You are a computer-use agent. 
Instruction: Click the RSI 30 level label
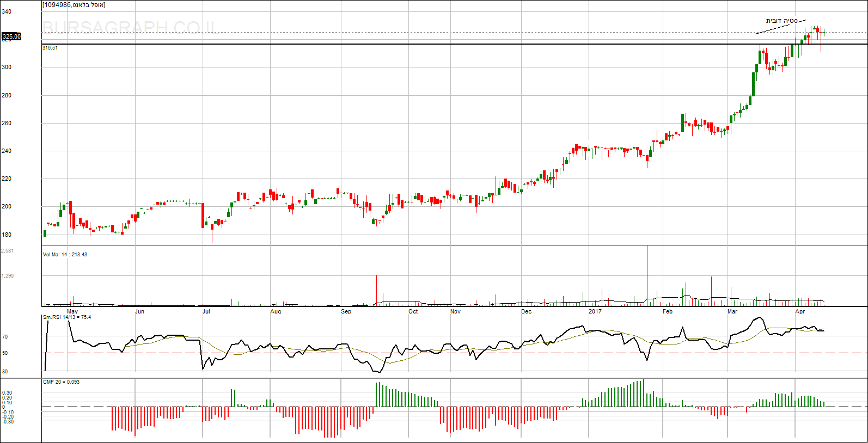5,372
